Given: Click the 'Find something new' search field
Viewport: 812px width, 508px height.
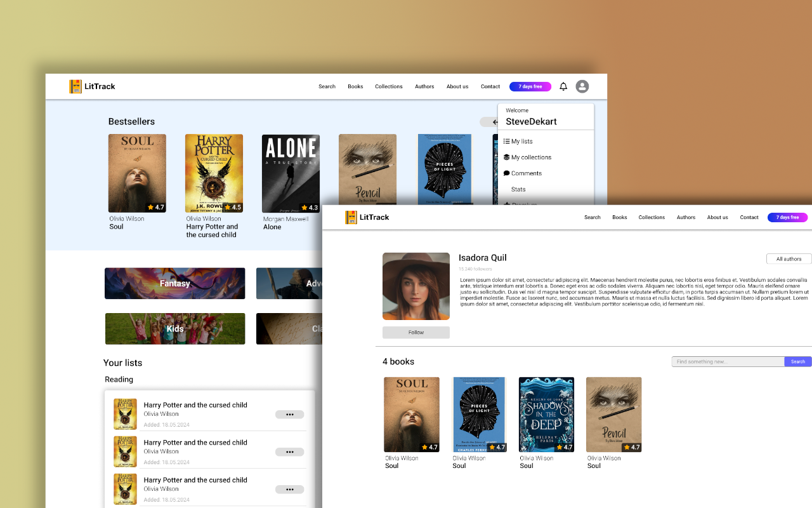Looking at the screenshot, I should click(728, 361).
